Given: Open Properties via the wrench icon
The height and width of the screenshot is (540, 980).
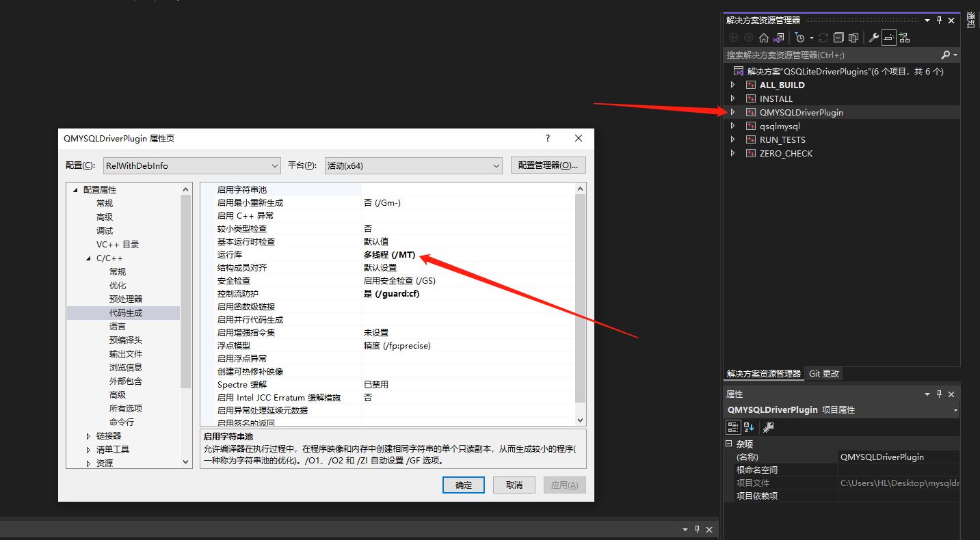Looking at the screenshot, I should [875, 38].
